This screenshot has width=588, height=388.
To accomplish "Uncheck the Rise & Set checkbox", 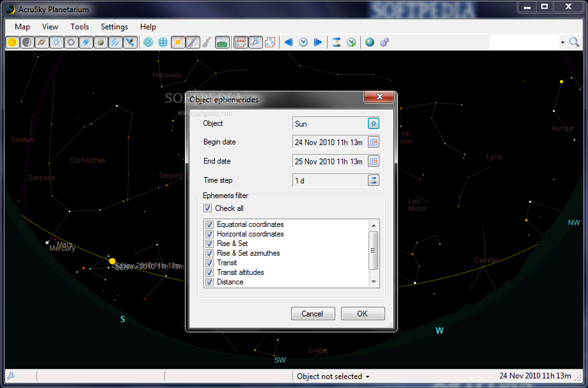I will click(x=210, y=244).
